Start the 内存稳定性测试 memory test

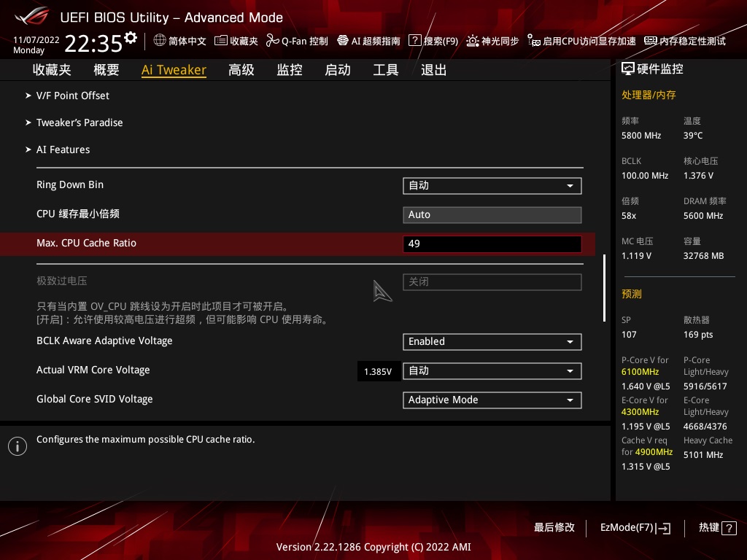(x=690, y=42)
